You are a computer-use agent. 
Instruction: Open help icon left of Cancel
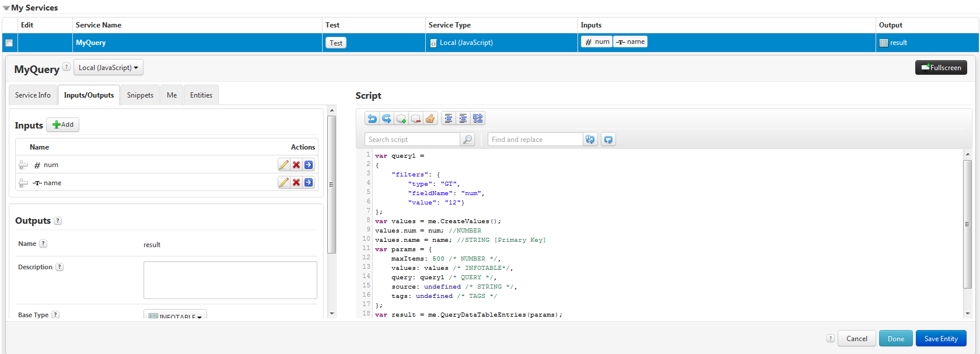(x=831, y=339)
